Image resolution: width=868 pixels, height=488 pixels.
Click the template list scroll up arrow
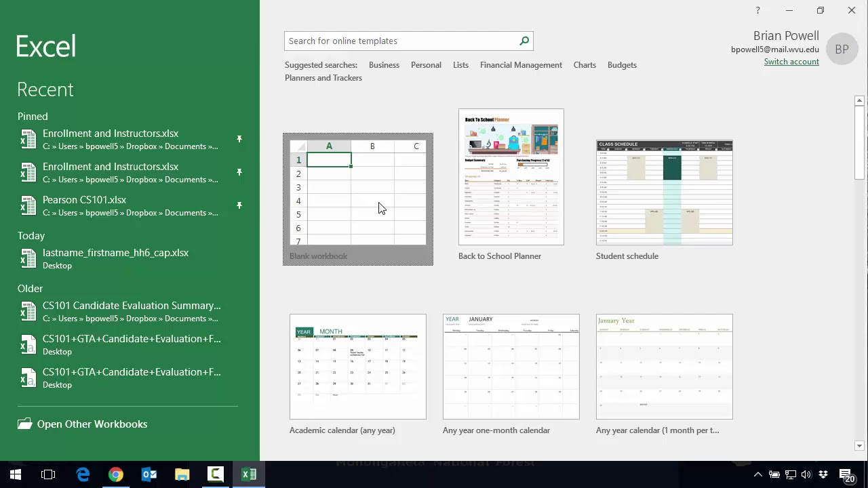(859, 100)
